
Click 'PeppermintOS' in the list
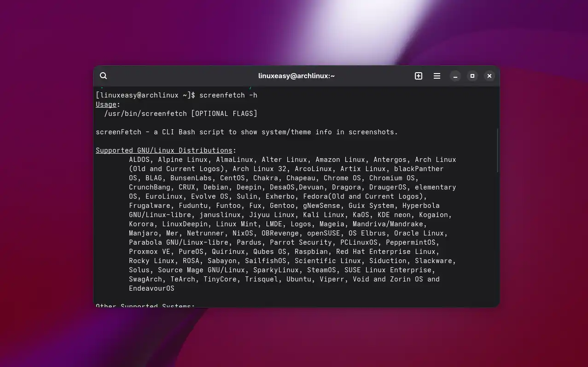411,242
